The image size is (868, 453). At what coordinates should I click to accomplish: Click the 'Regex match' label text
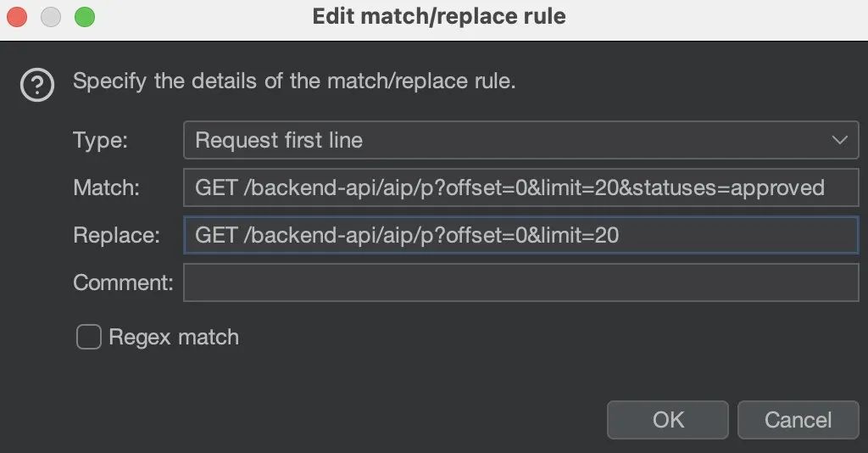pos(174,337)
